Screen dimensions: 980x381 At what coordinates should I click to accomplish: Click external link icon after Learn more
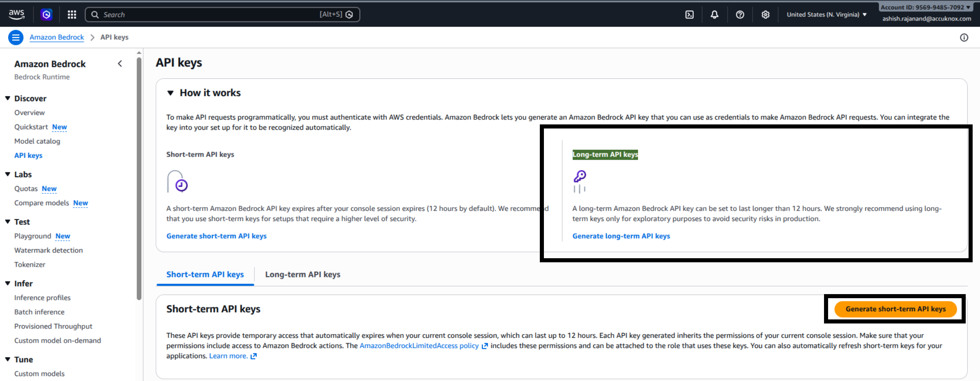[x=254, y=356]
